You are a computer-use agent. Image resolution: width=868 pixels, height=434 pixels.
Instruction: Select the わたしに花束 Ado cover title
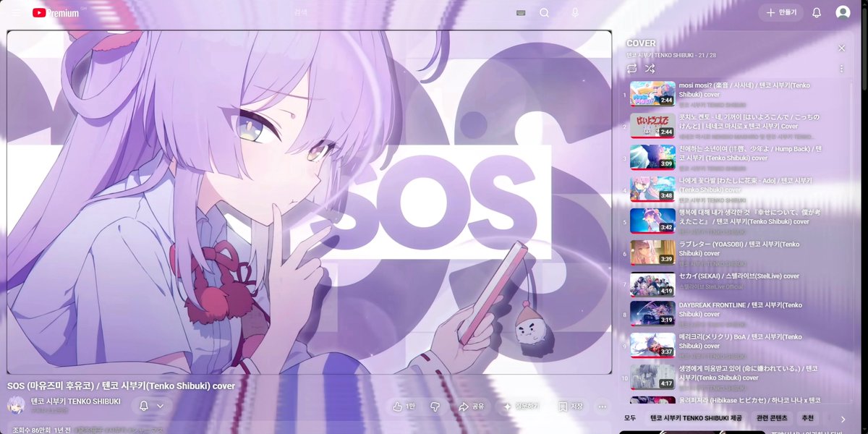745,184
